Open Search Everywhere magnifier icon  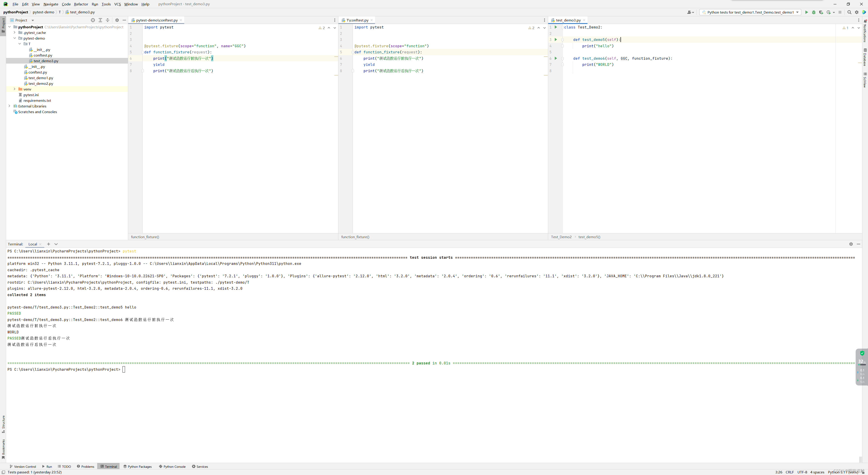tap(849, 12)
